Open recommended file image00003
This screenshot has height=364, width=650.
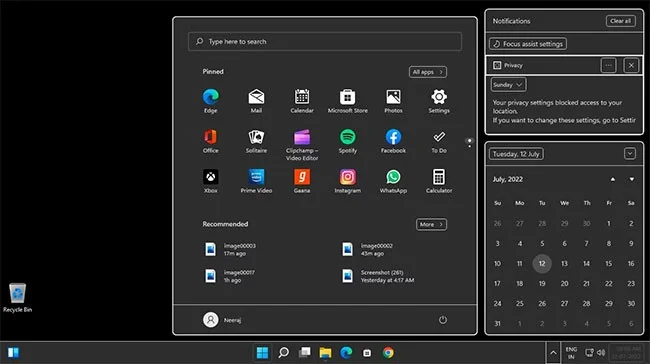[x=230, y=250]
